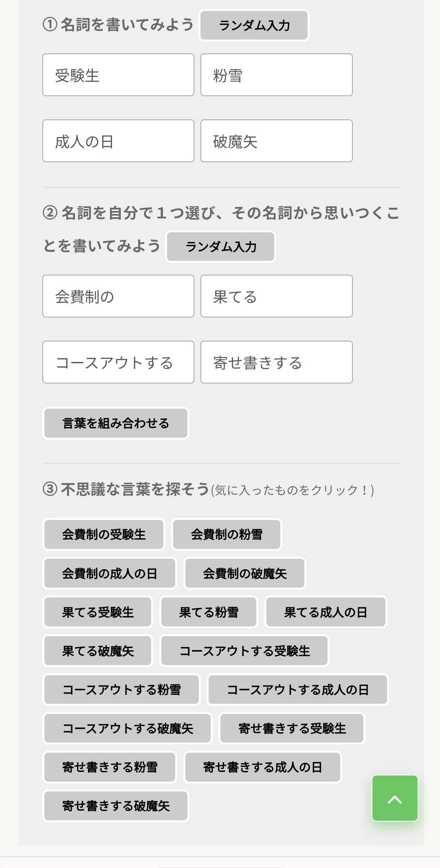Select the 会費制の modifier input field
Image resolution: width=440 pixels, height=868 pixels.
click(x=118, y=296)
